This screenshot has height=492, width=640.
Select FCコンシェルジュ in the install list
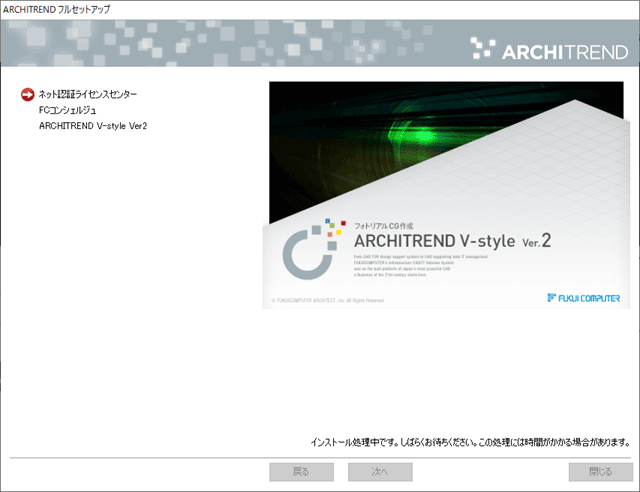pos(68,110)
